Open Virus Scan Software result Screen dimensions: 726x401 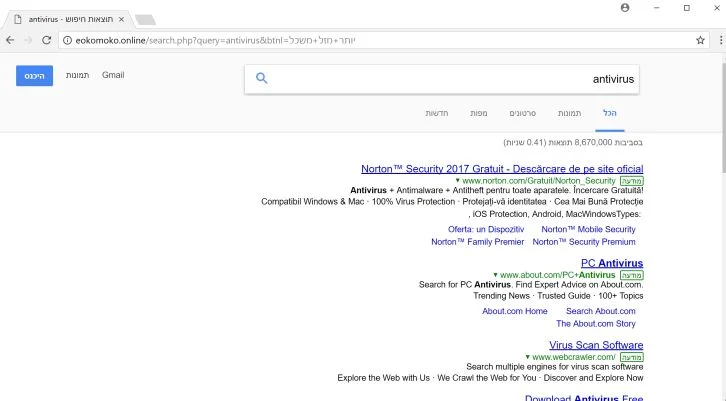[596, 345]
